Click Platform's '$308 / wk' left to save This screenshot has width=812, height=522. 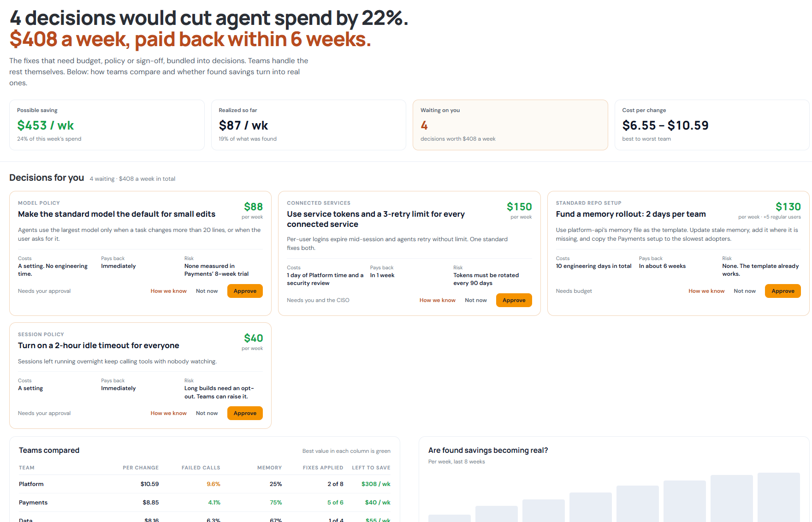click(376, 484)
